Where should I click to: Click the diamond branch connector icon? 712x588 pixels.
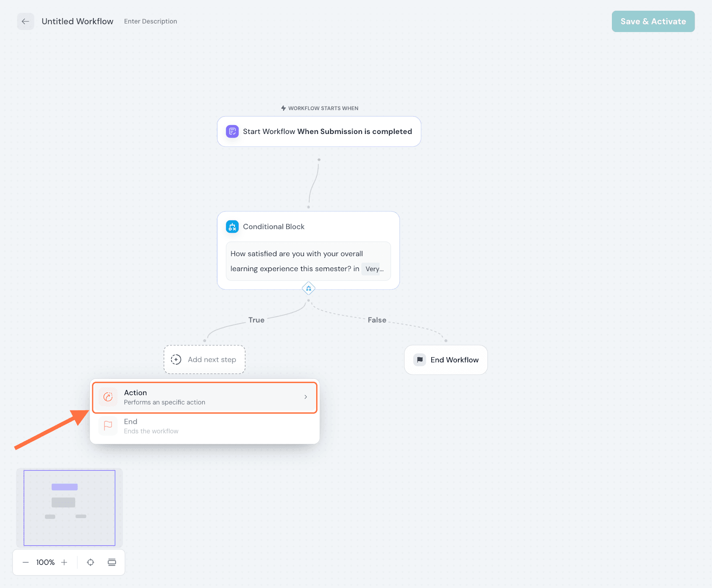point(308,288)
